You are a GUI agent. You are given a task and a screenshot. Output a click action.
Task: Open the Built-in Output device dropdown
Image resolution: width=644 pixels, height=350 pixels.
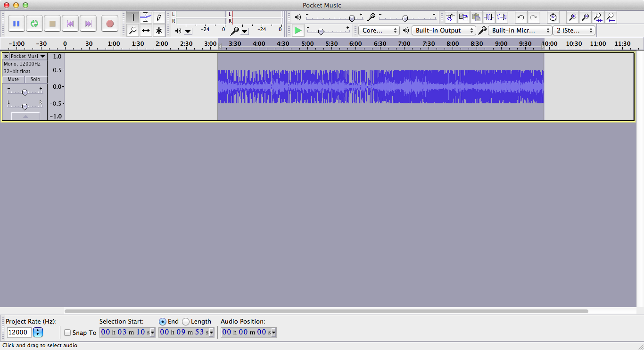(444, 30)
